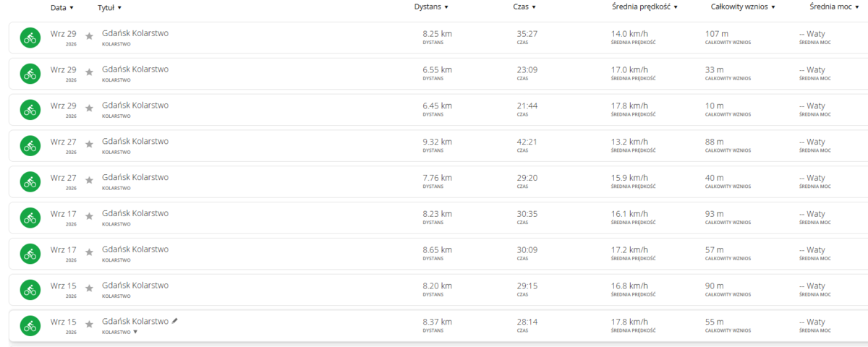Click the cycling icon of the 9.32 km ride
The width and height of the screenshot is (868, 347).
[x=30, y=146]
